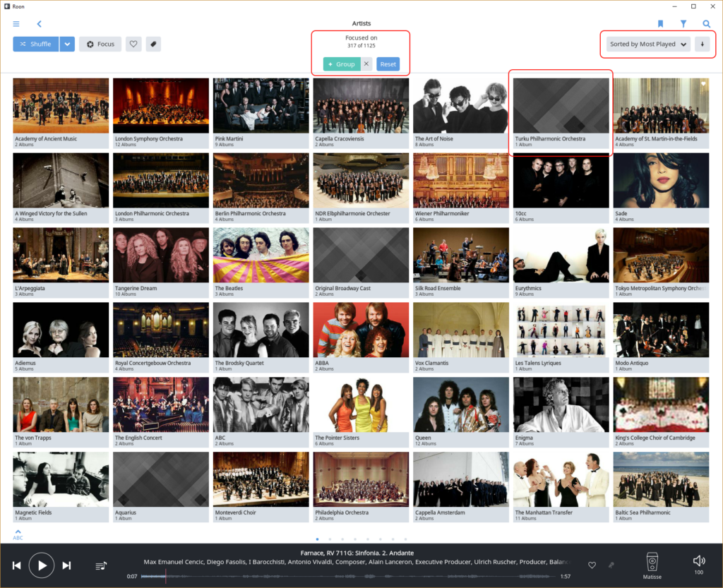Click the Silk Road Ensemble name
The height and width of the screenshot is (588, 723).
click(438, 289)
